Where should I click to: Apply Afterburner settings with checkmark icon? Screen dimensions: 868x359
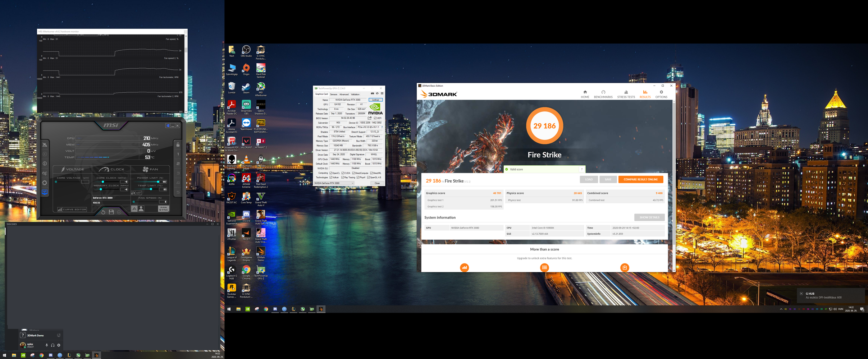[x=119, y=212]
